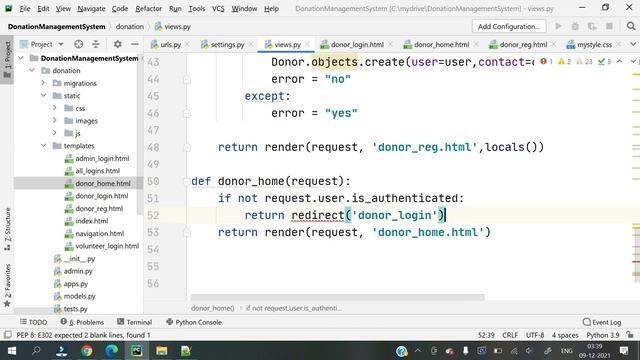
Task: Open the Python Console tool window
Action: [x=194, y=322]
